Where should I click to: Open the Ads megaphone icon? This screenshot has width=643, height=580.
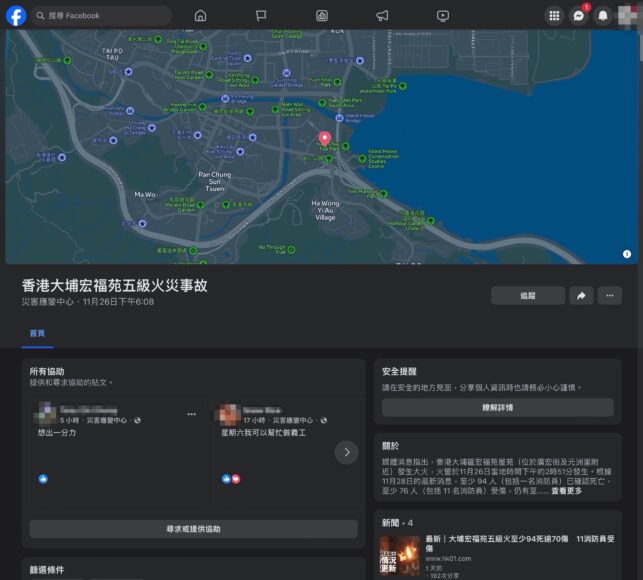382,16
